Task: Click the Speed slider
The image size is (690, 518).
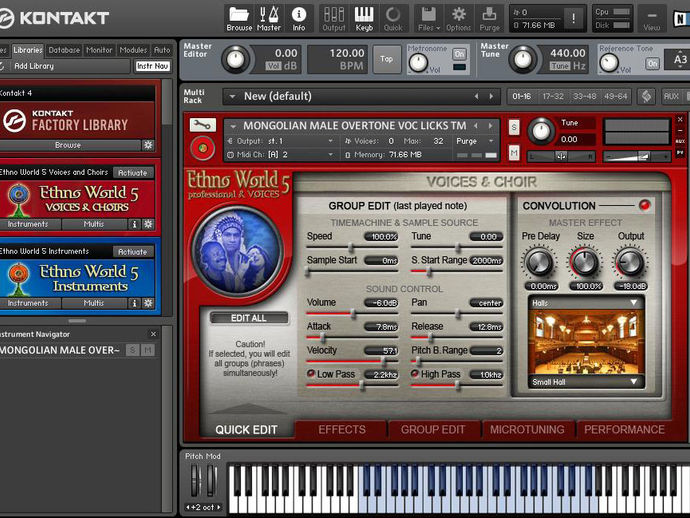Action: pos(351,247)
